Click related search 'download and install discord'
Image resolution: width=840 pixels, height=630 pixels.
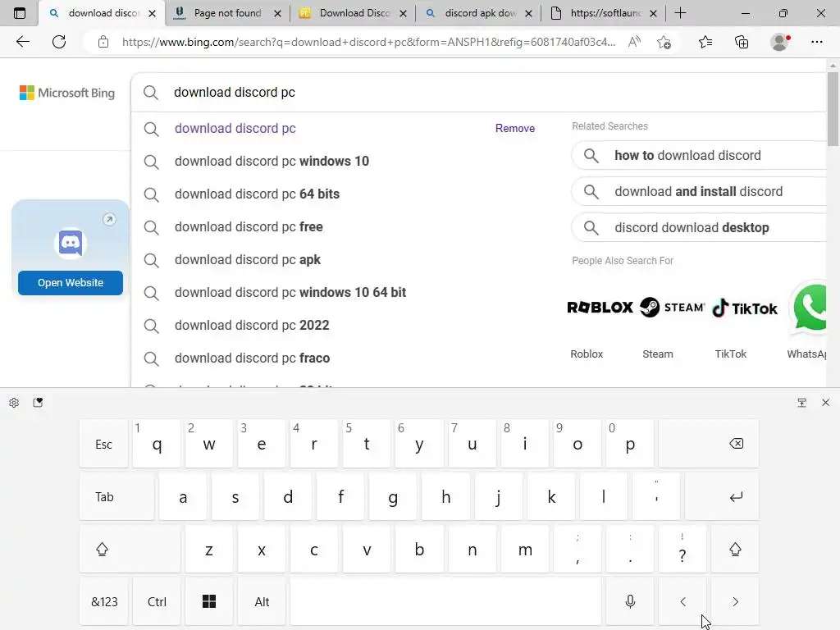point(699,191)
